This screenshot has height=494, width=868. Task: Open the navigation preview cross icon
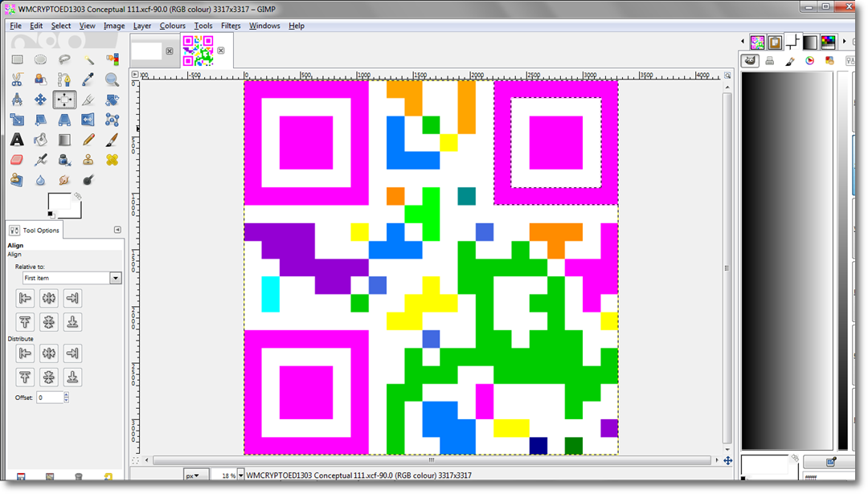727,460
